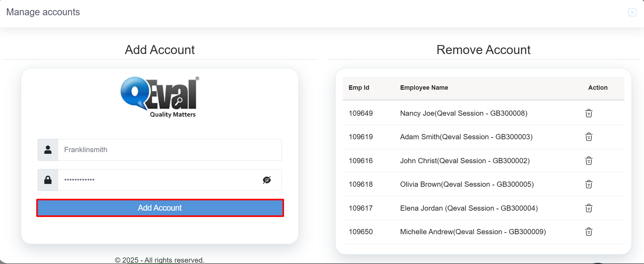The width and height of the screenshot is (644, 264).
Task: Click the lock icon beside password field
Action: (x=48, y=180)
